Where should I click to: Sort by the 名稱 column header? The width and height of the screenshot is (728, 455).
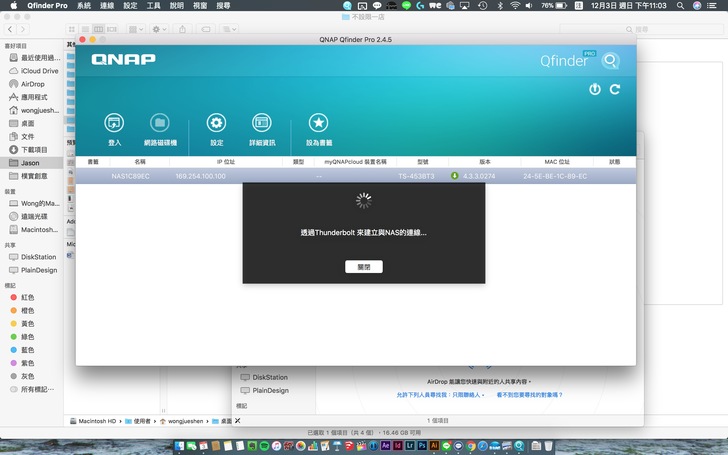tap(140, 162)
